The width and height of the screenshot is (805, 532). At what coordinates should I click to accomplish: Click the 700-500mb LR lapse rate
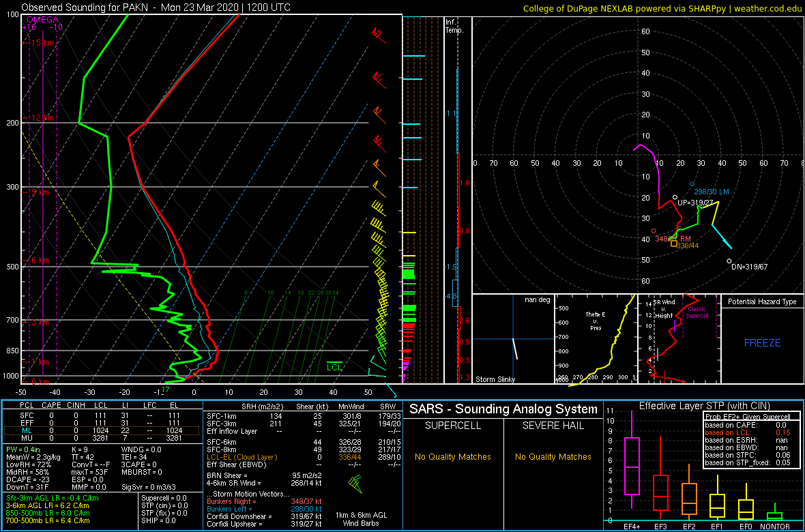point(48,520)
